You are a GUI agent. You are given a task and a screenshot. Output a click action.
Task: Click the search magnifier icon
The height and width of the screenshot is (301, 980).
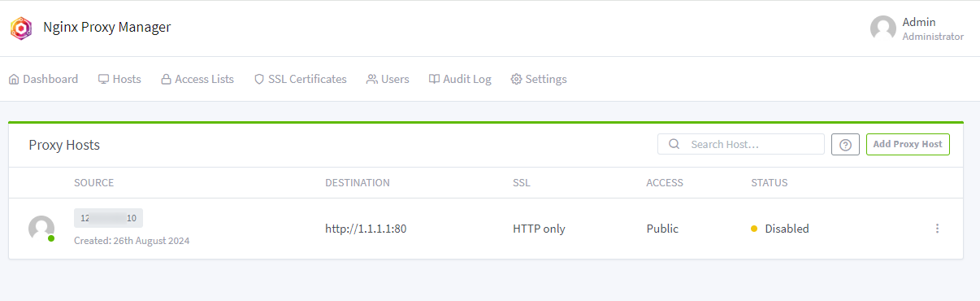click(674, 144)
